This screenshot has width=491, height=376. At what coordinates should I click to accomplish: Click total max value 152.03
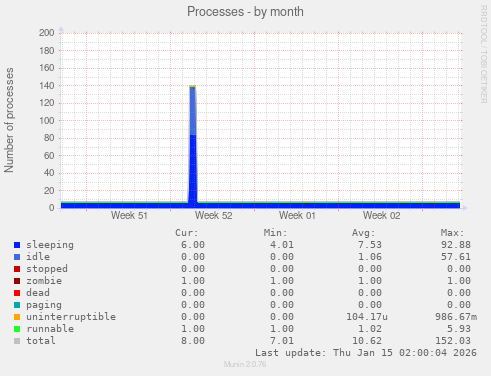[x=453, y=341]
